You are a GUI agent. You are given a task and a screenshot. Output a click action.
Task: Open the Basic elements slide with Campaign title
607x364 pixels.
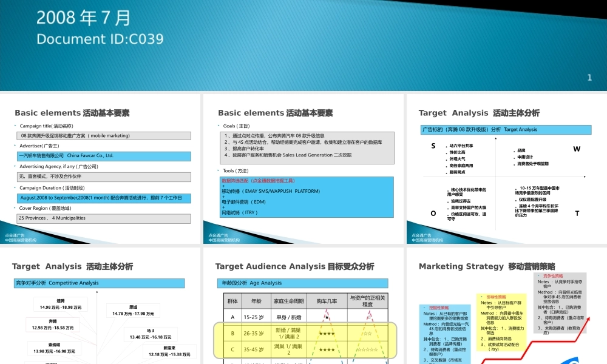[x=100, y=169]
